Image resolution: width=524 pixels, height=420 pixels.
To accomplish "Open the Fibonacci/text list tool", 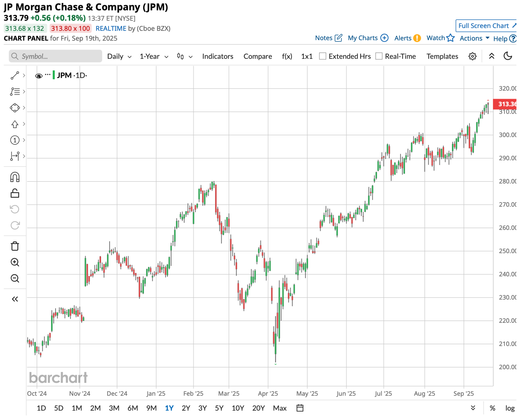I will [15, 92].
